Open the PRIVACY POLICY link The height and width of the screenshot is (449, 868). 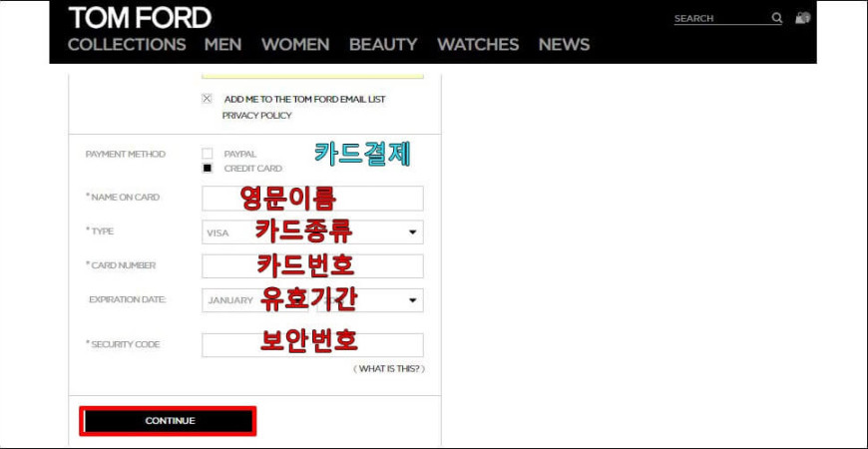click(x=256, y=116)
